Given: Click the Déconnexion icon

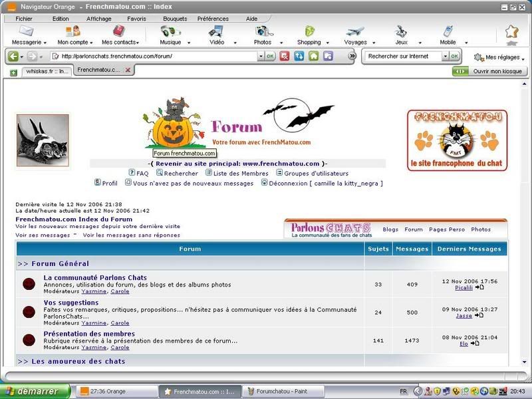Looking at the screenshot, I should (264, 182).
